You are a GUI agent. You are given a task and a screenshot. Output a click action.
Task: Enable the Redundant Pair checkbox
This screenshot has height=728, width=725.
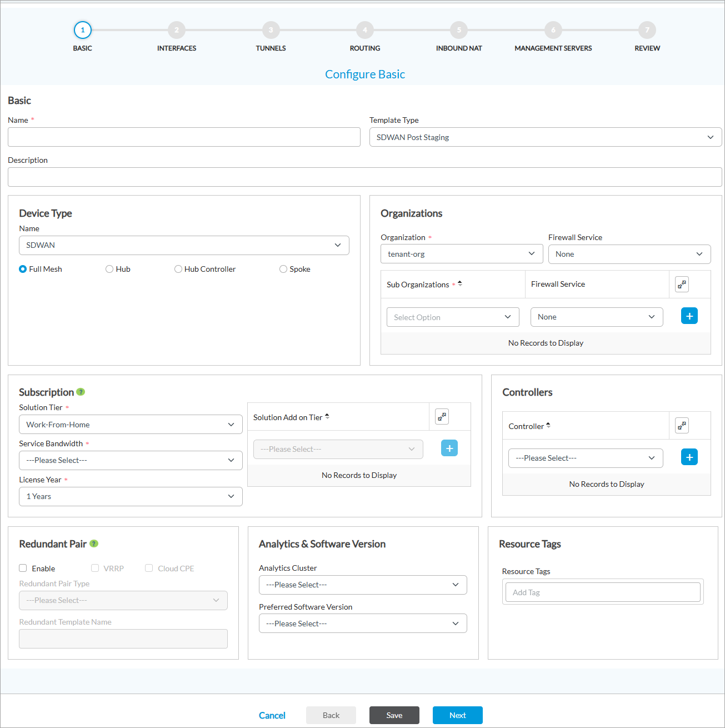23,568
